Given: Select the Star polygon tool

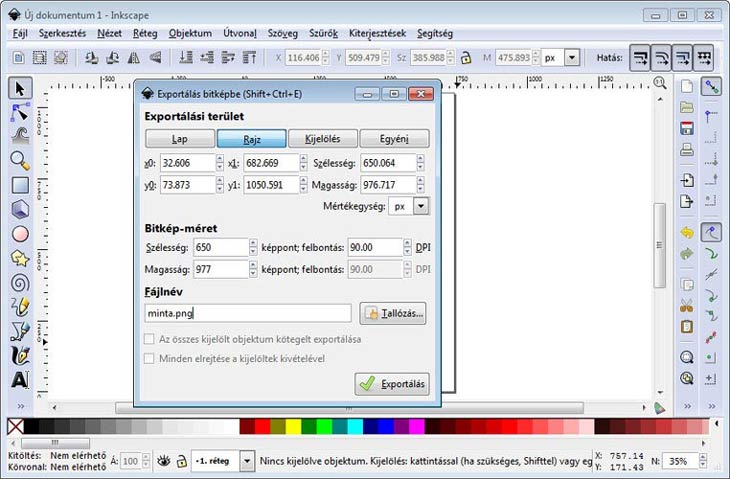Looking at the screenshot, I should (20, 258).
